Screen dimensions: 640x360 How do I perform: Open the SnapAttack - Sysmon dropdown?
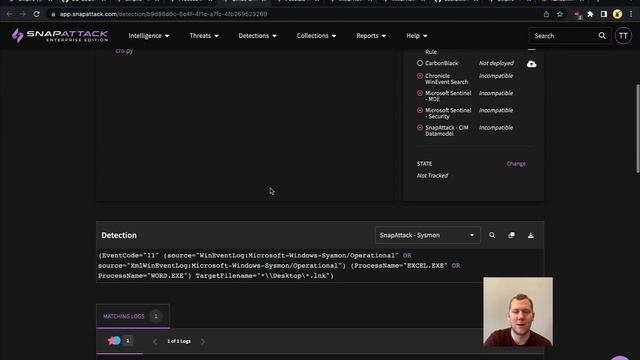(427, 235)
